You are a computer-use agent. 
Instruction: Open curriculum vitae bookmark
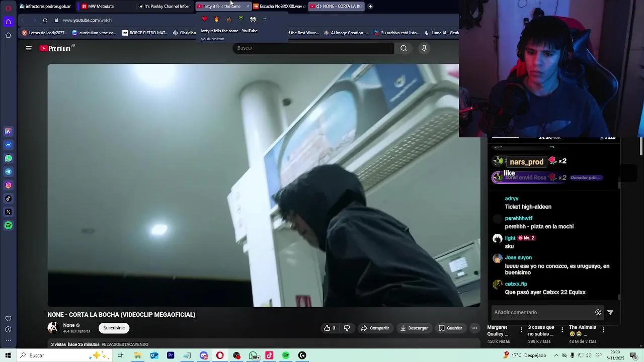[x=94, y=33]
